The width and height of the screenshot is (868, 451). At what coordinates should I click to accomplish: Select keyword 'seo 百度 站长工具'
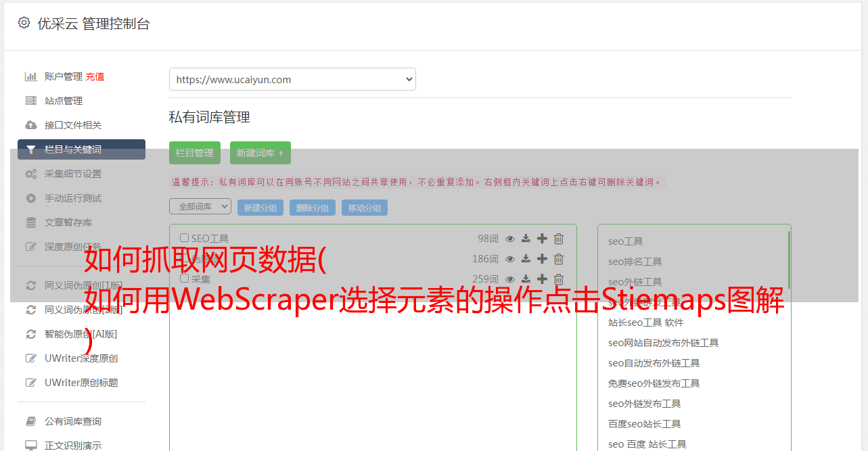pos(647,444)
